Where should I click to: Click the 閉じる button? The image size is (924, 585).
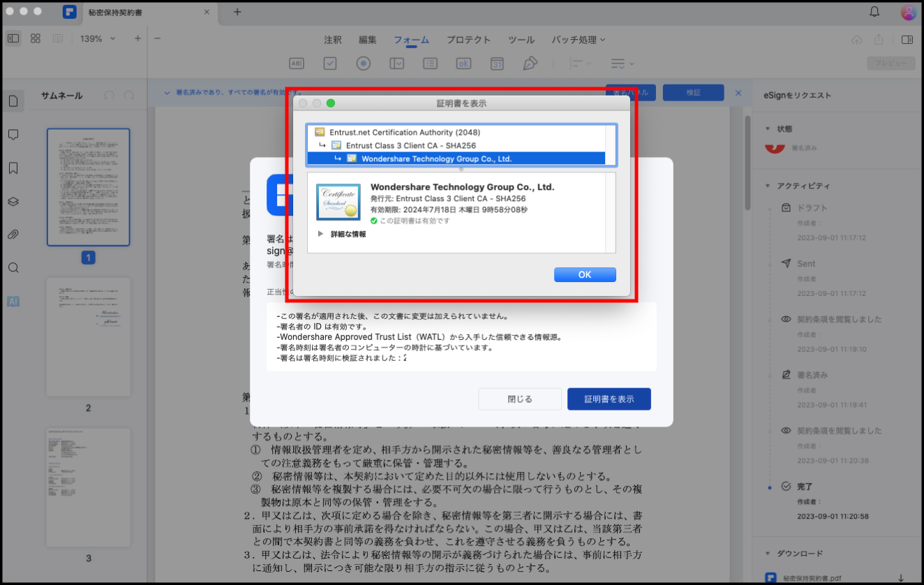click(520, 399)
